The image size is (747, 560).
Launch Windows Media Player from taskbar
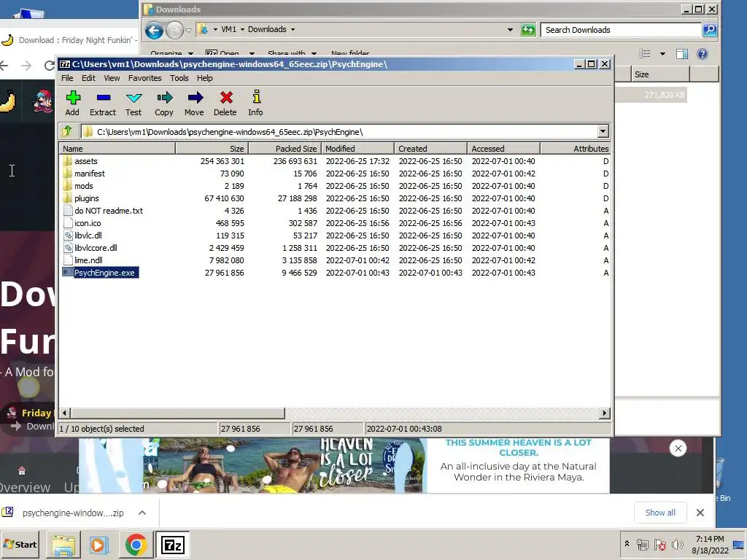point(99,545)
